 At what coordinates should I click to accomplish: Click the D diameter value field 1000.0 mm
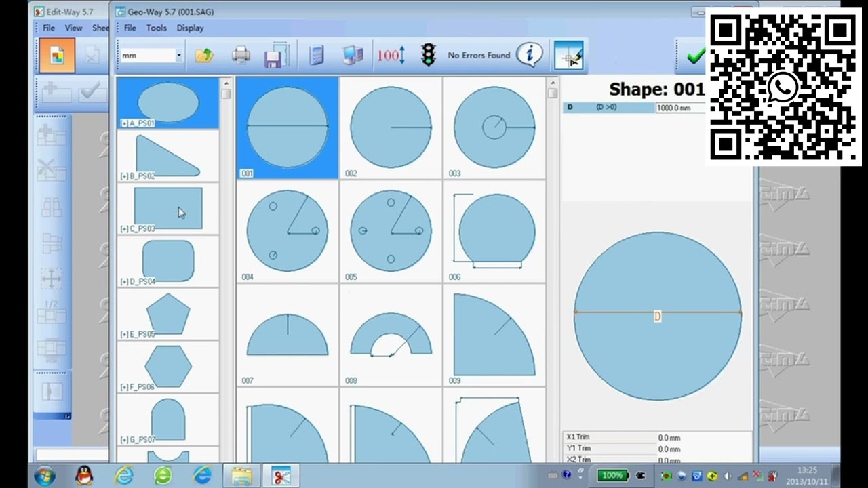[x=680, y=108]
